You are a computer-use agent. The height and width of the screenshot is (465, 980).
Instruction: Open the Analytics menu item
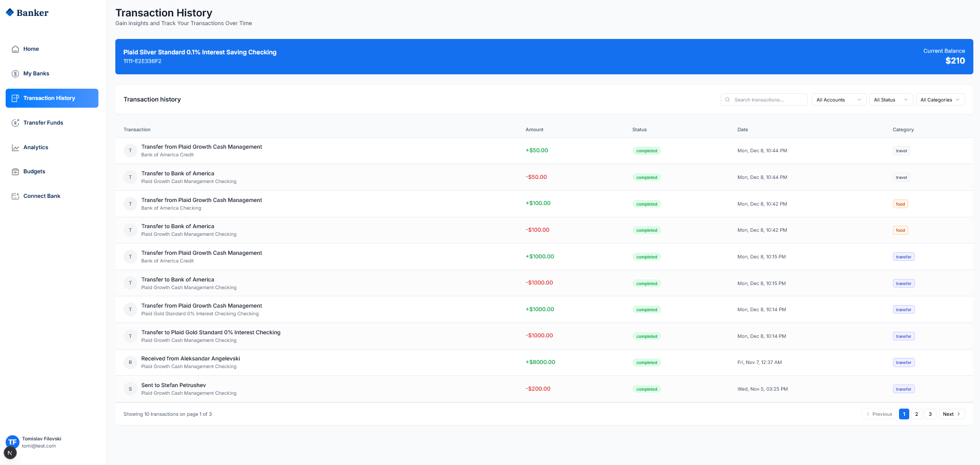pyautogui.click(x=36, y=148)
